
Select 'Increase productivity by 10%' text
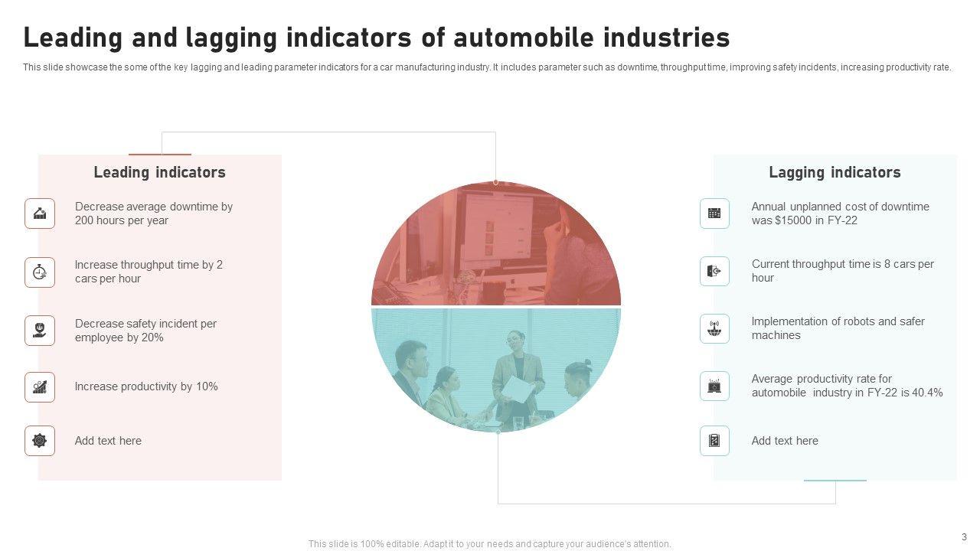click(146, 386)
